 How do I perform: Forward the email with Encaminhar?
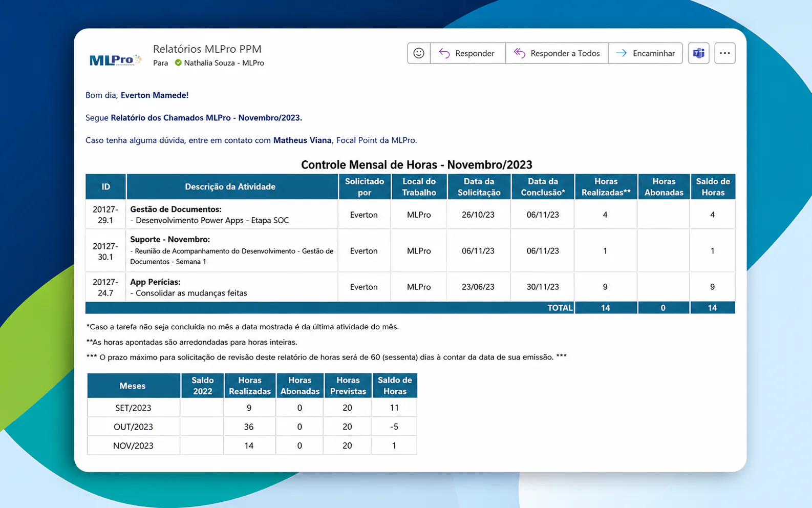[645, 53]
